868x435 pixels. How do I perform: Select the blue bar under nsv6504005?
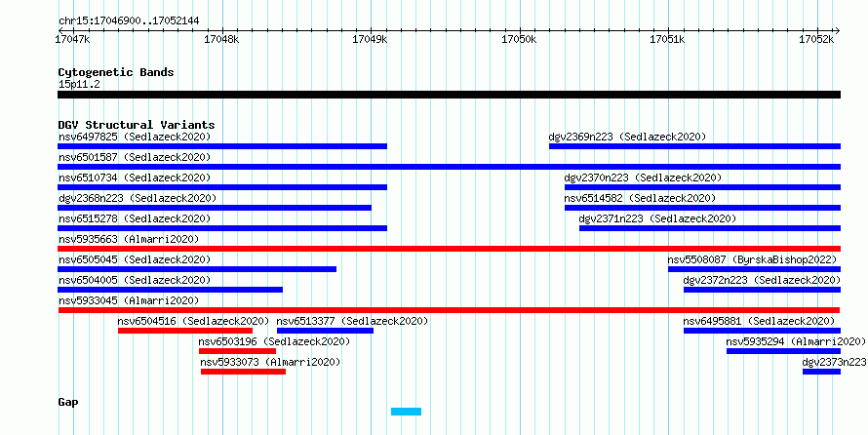click(170, 290)
